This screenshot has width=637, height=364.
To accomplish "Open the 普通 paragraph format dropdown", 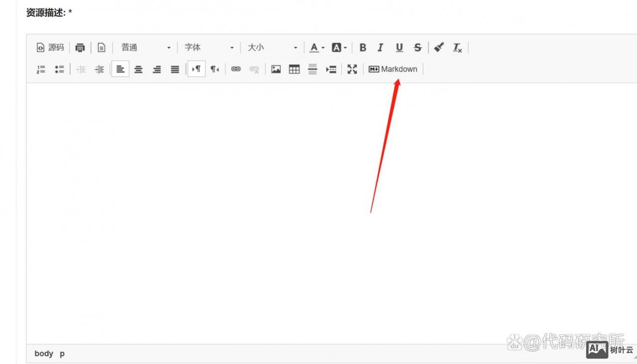I will [x=146, y=48].
